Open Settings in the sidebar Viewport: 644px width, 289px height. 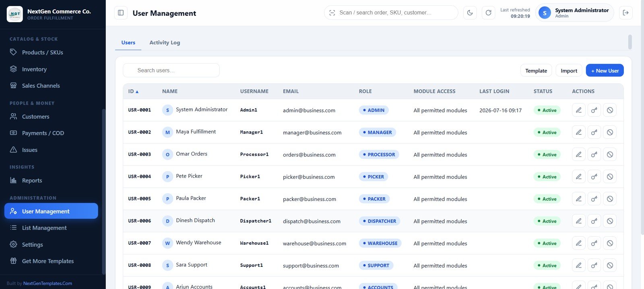point(51,245)
